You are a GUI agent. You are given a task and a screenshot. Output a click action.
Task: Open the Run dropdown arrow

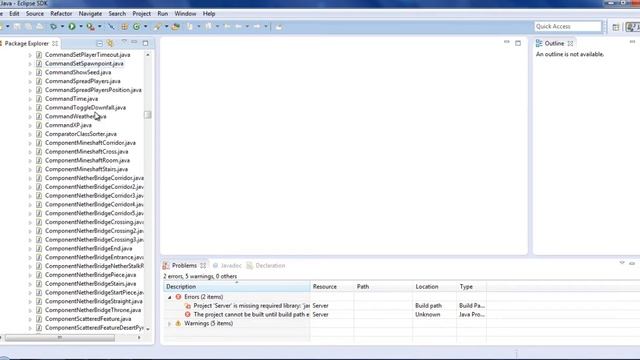click(81, 27)
